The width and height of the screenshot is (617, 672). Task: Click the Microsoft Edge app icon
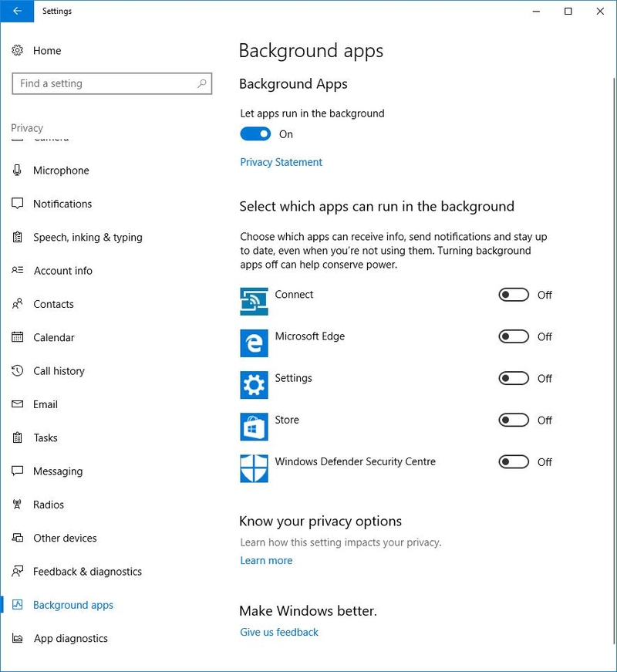(254, 343)
